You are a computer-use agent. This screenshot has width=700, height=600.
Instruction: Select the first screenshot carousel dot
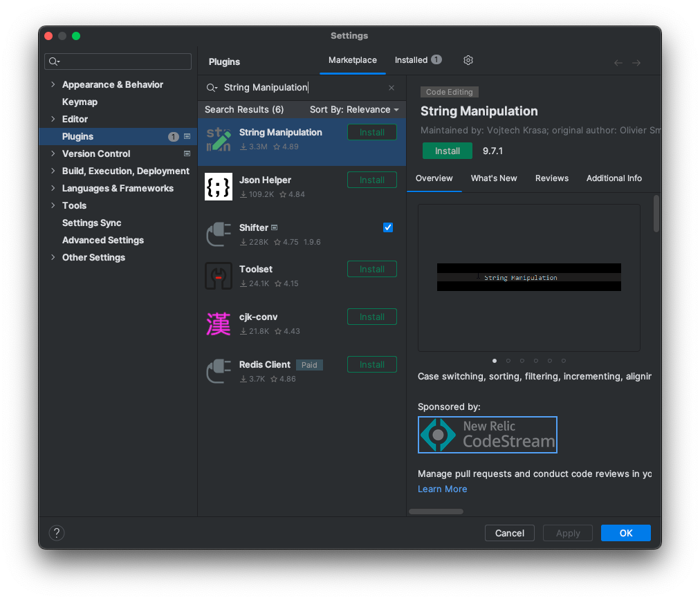[494, 361]
